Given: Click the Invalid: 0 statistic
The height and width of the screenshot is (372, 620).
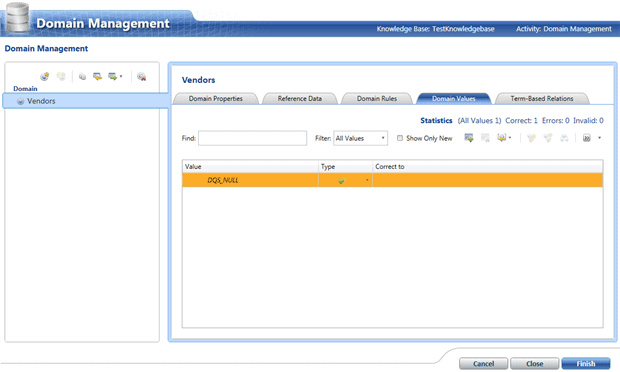Looking at the screenshot, I should (588, 121).
